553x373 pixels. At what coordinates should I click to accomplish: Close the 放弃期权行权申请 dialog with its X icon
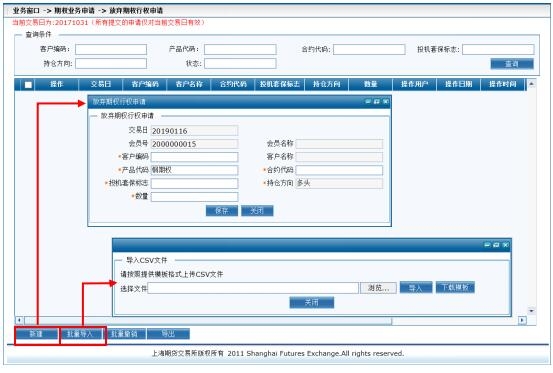point(386,102)
